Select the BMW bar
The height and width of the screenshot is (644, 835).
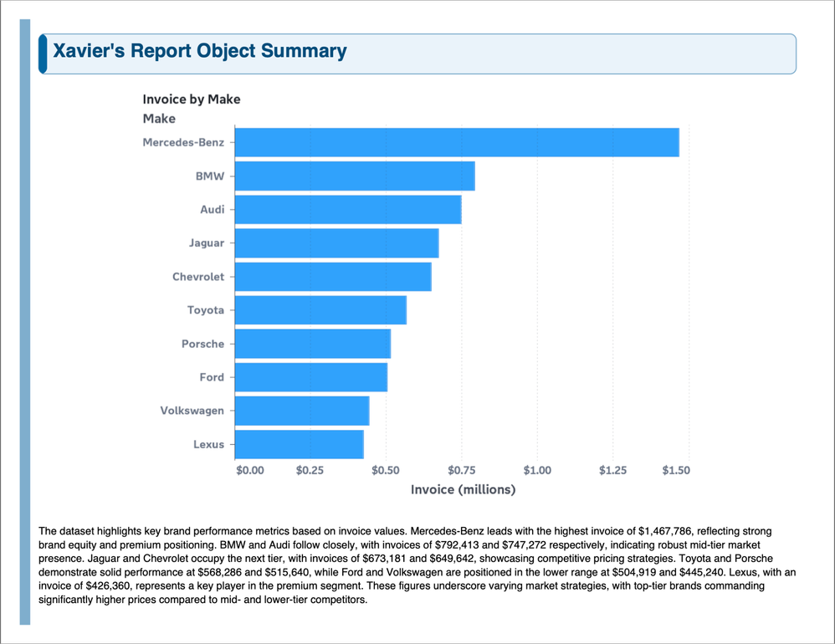pos(355,176)
